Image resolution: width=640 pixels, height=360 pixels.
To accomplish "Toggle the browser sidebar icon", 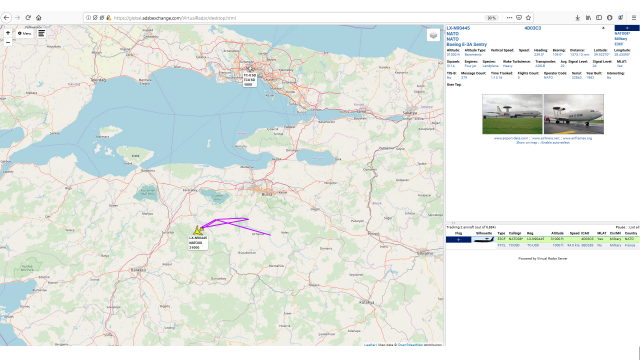I will coord(599,18).
